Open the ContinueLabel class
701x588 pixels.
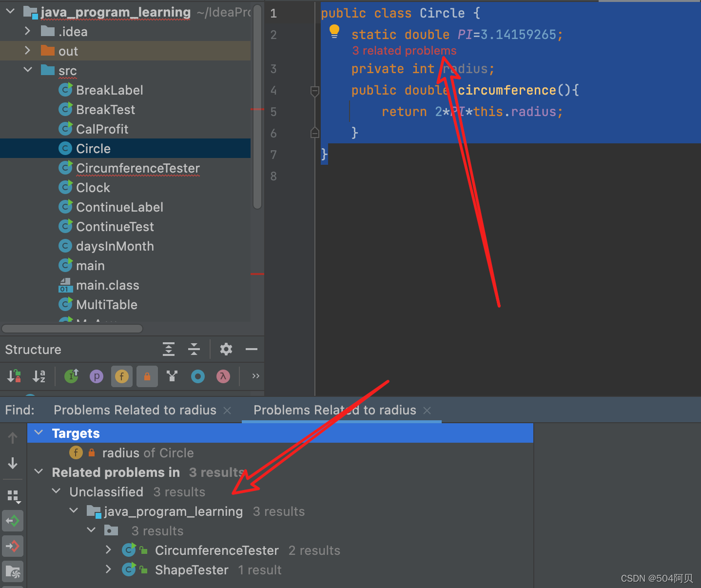[119, 207]
